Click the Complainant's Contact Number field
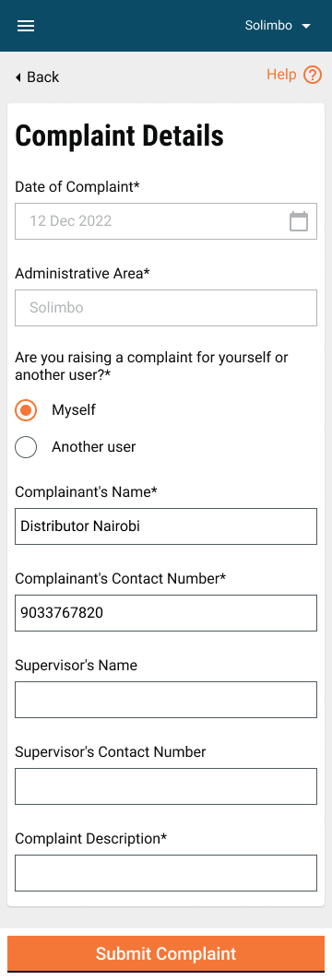This screenshot has width=332, height=980. (x=166, y=613)
